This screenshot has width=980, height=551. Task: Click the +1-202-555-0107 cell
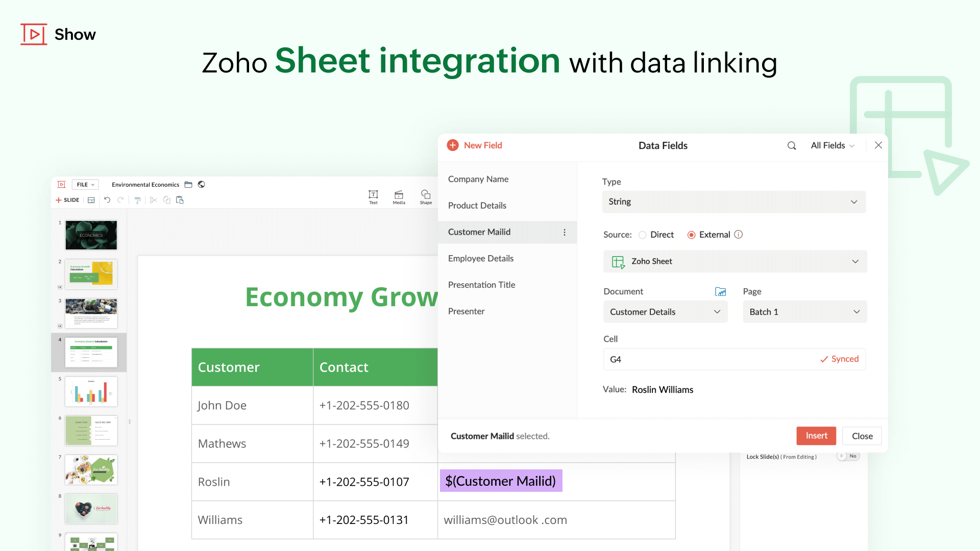[375, 482]
